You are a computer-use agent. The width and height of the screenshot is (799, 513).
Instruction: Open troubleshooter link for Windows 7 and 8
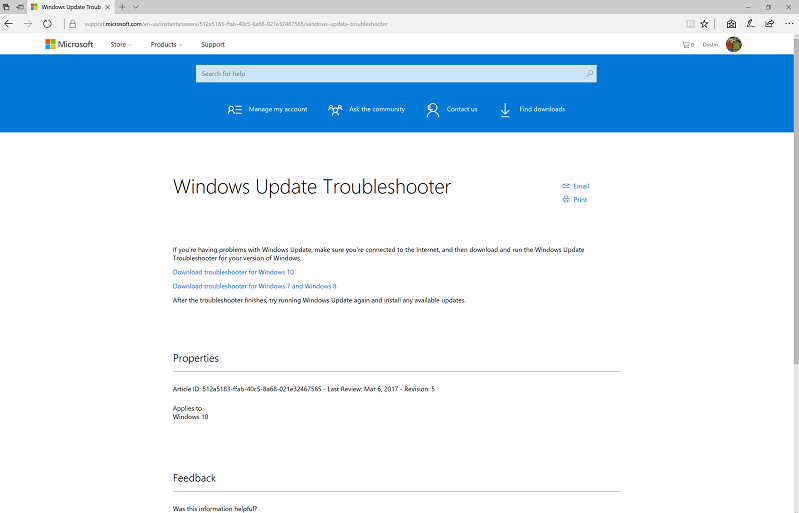click(x=254, y=286)
